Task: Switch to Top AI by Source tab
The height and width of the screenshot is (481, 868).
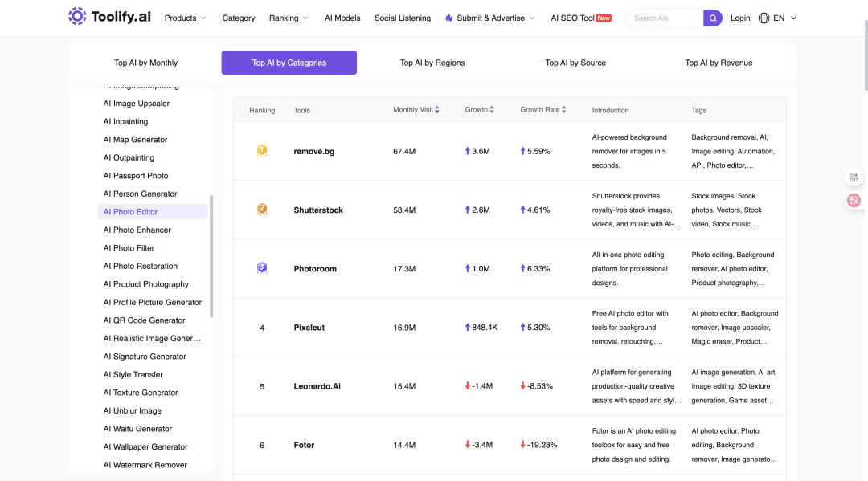Action: click(x=575, y=63)
